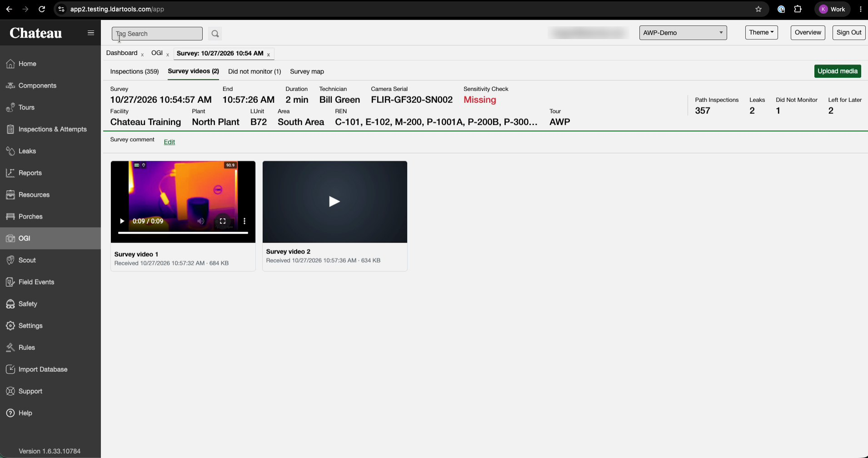Open Safety in the sidebar
868x458 pixels.
tap(50, 304)
